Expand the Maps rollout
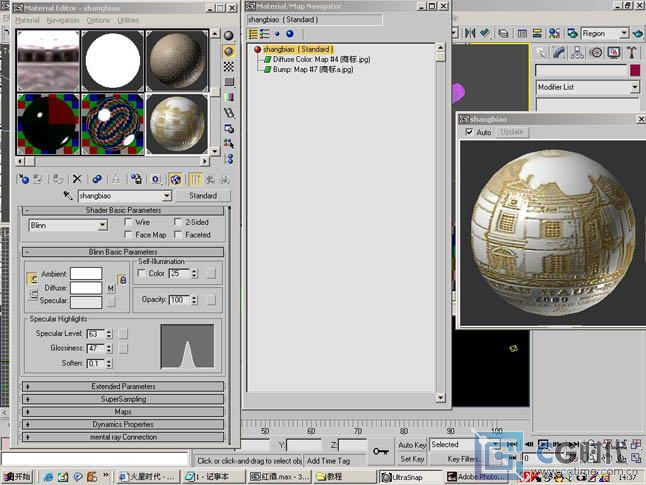The width and height of the screenshot is (646, 485). point(122,411)
